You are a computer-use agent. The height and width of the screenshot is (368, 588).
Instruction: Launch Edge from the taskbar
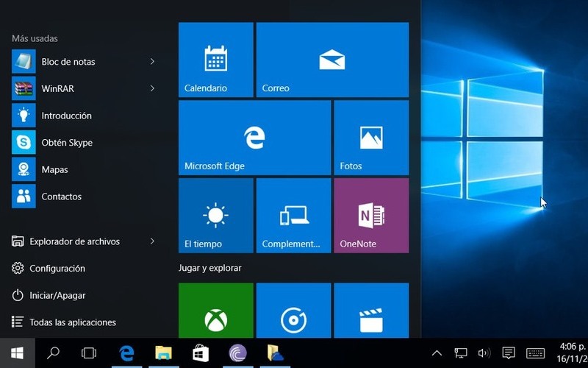pyautogui.click(x=126, y=353)
